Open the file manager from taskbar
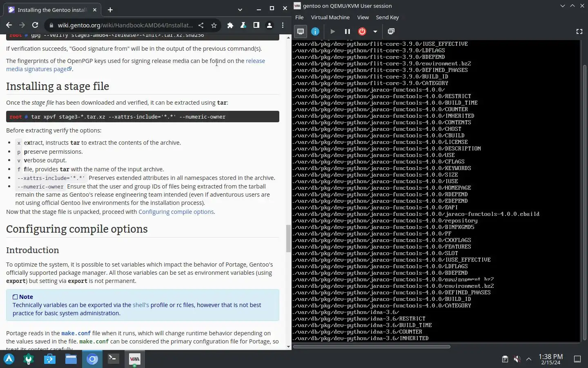Screen dimensions: 588x368 [71, 359]
